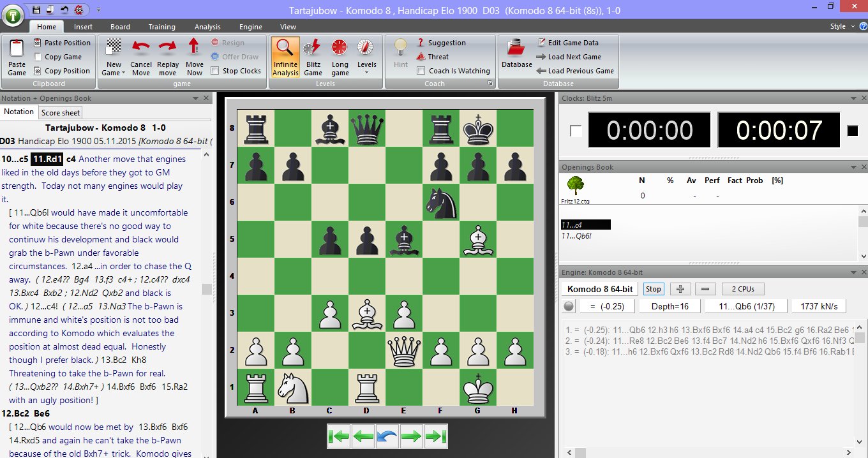Viewport: 868px width, 458px height.
Task: Step forward one move below the board
Action: (x=412, y=436)
